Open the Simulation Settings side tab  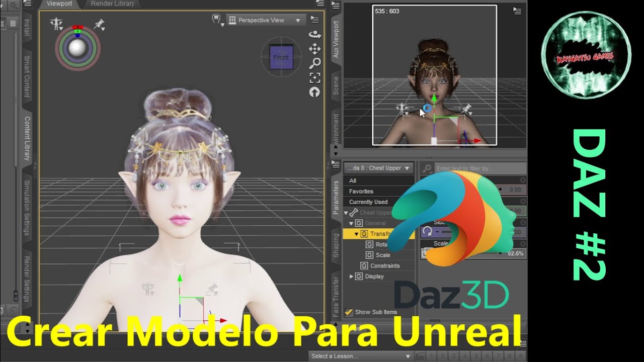27,208
